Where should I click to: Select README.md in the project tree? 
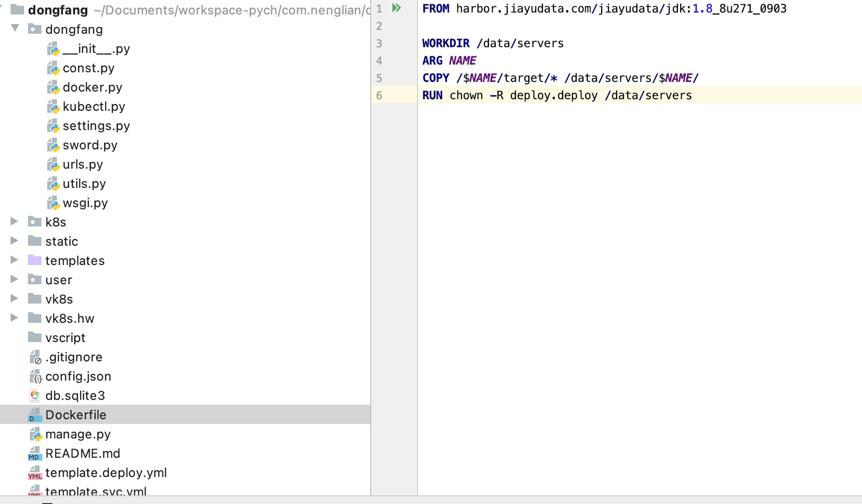[x=185, y=453]
